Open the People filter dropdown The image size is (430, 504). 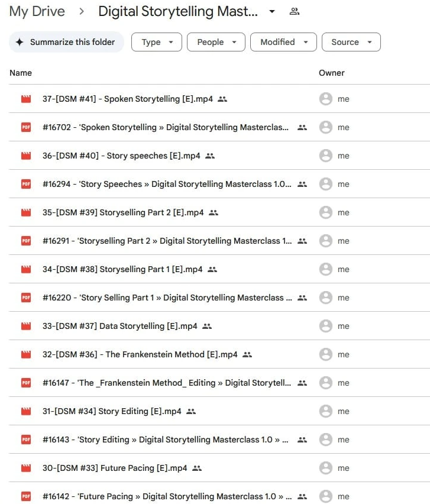coord(216,43)
